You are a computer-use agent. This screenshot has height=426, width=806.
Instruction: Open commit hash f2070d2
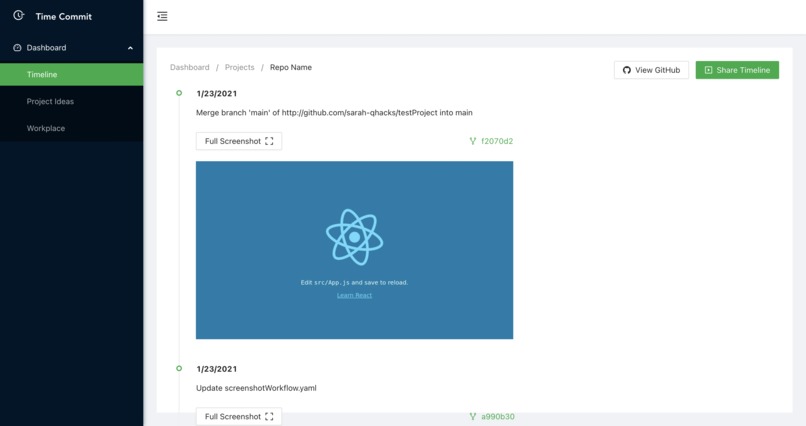[x=497, y=141]
